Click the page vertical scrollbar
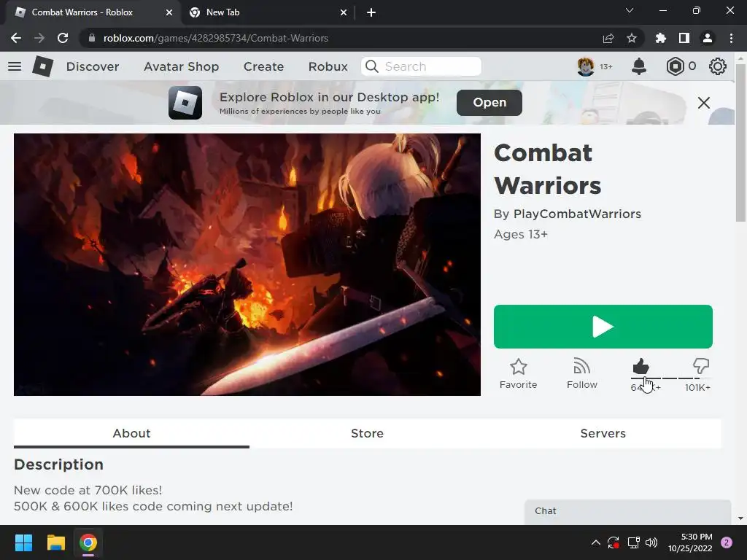 pos(740,143)
